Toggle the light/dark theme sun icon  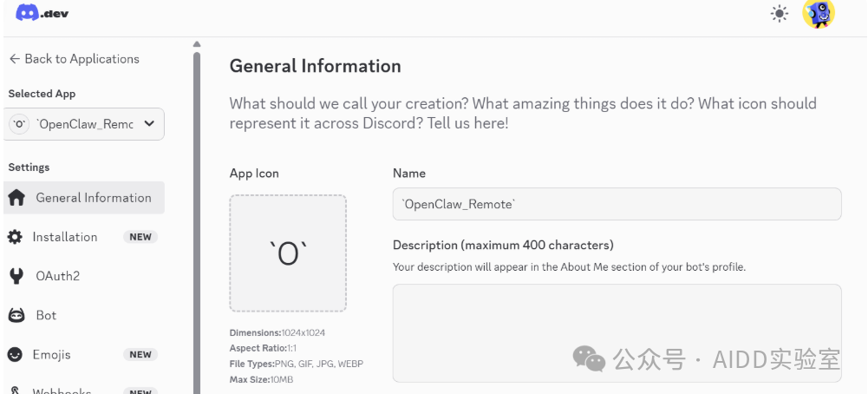[x=780, y=14]
